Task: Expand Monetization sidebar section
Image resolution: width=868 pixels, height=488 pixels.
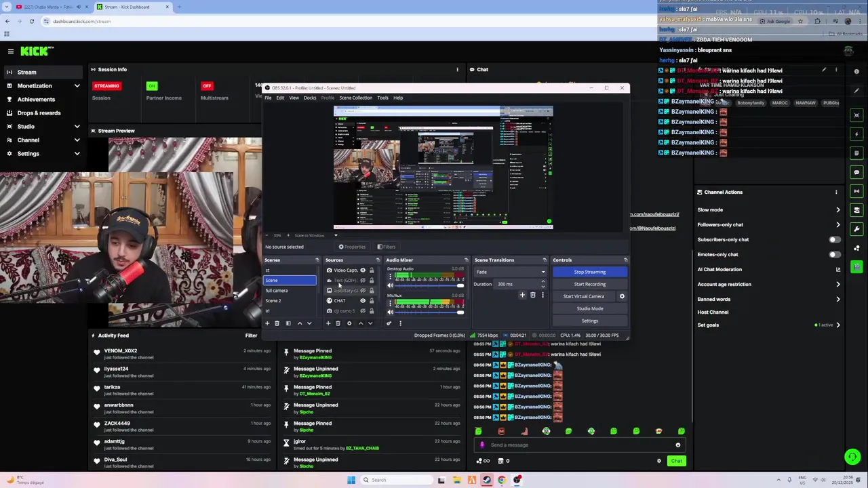Action: (x=77, y=85)
